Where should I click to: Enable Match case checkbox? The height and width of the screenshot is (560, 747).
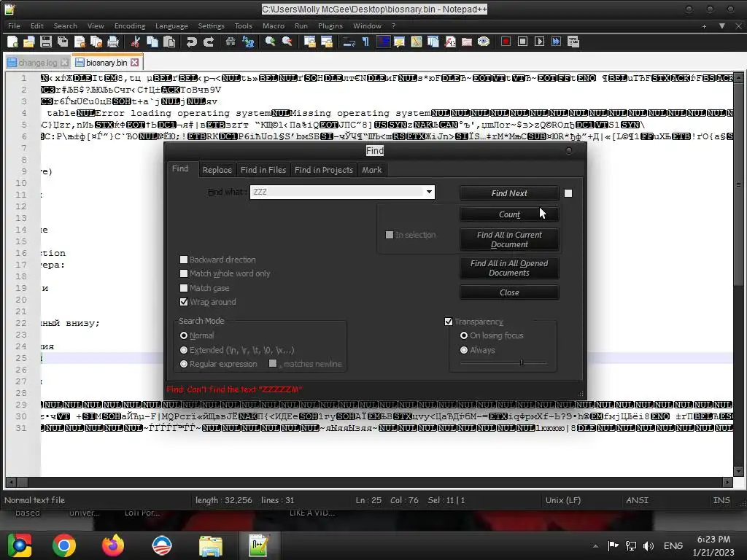[183, 287]
